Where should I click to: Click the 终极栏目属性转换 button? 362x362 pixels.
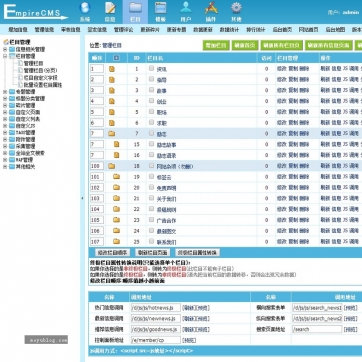[197, 252]
